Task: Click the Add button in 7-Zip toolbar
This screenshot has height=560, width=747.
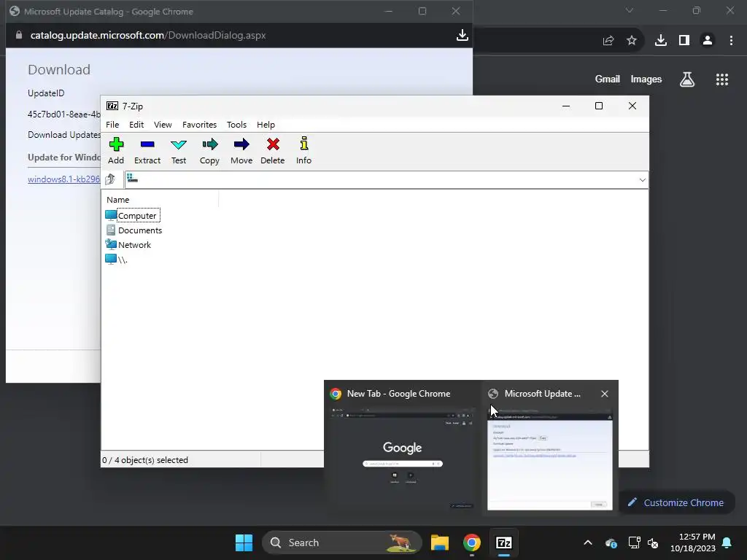Action: coord(116,150)
